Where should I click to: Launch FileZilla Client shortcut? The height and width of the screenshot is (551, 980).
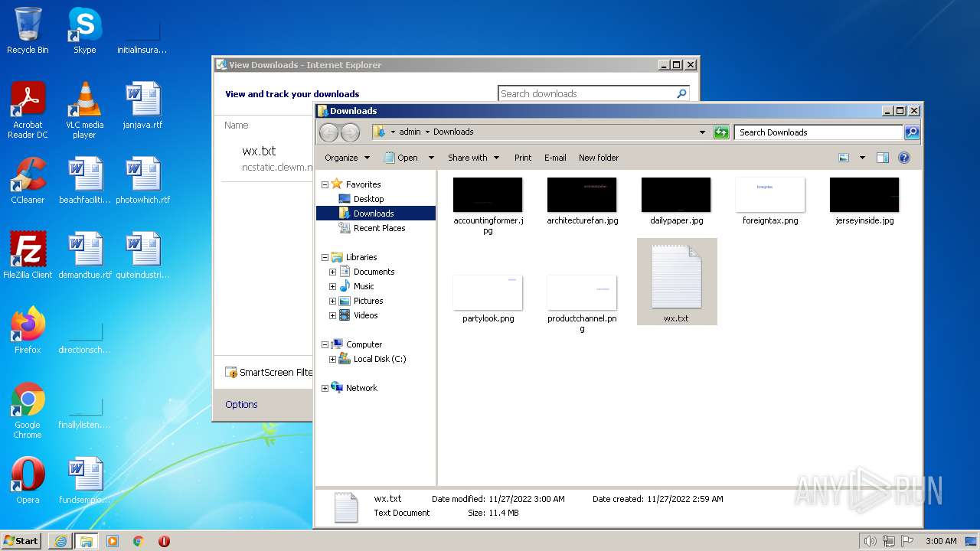28,256
